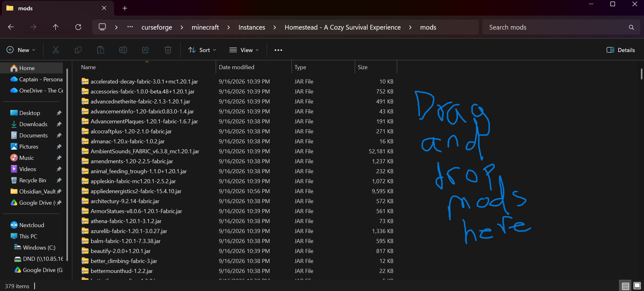Navigate to minecraft breadcrumb
The width and height of the screenshot is (644, 291).
point(205,27)
